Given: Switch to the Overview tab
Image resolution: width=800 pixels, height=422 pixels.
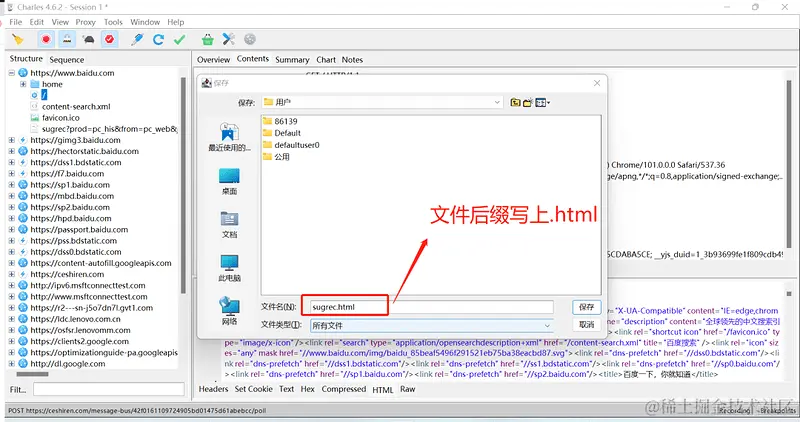Looking at the screenshot, I should point(213,60).
